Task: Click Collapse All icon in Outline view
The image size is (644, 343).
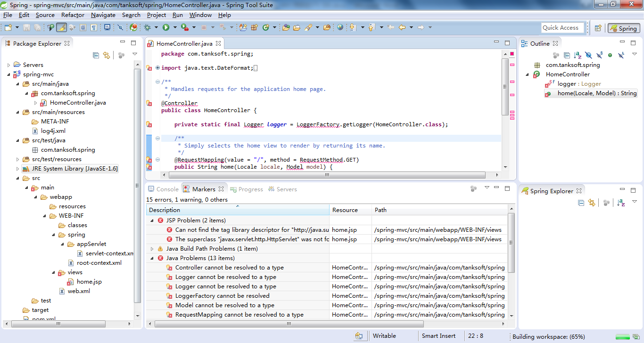Action: [x=567, y=55]
